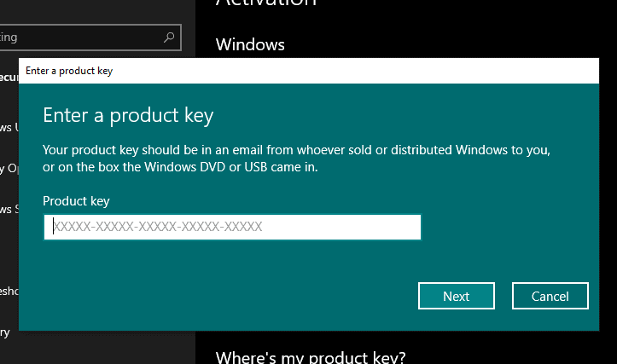Click the 'Enter a product key' heading

pyautogui.click(x=128, y=116)
